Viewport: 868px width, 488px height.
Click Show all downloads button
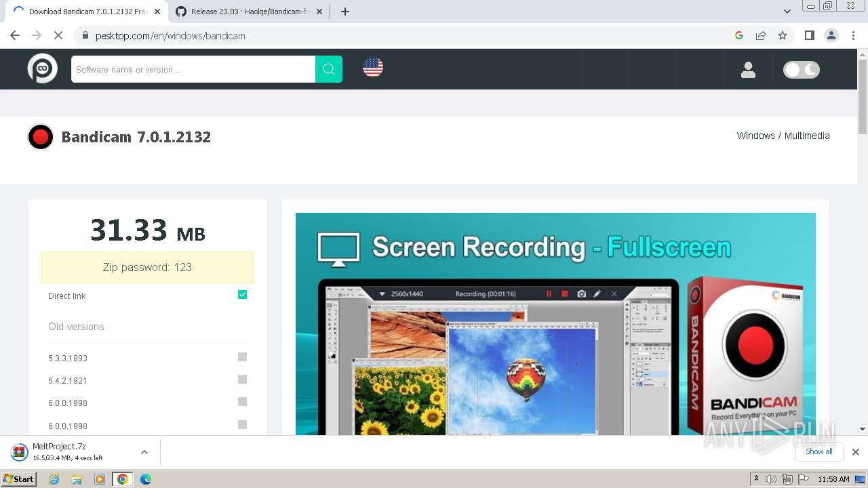pyautogui.click(x=819, y=451)
